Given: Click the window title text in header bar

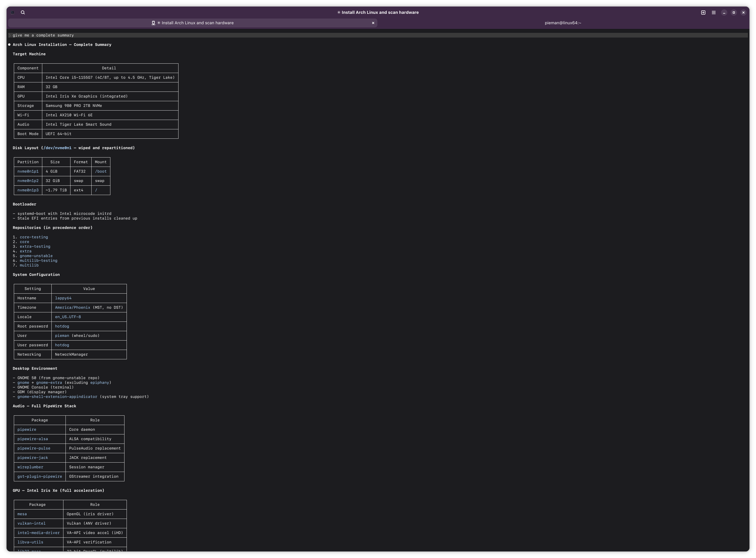Looking at the screenshot, I should coord(378,13).
